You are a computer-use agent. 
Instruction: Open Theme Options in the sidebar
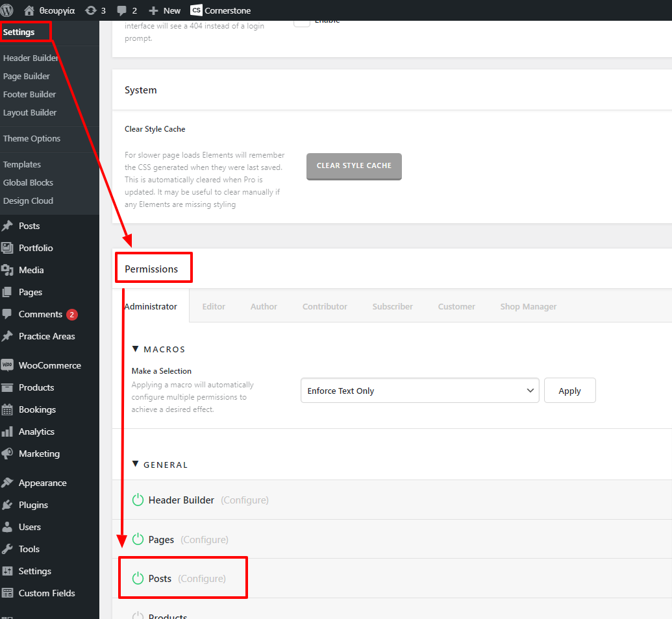[32, 138]
